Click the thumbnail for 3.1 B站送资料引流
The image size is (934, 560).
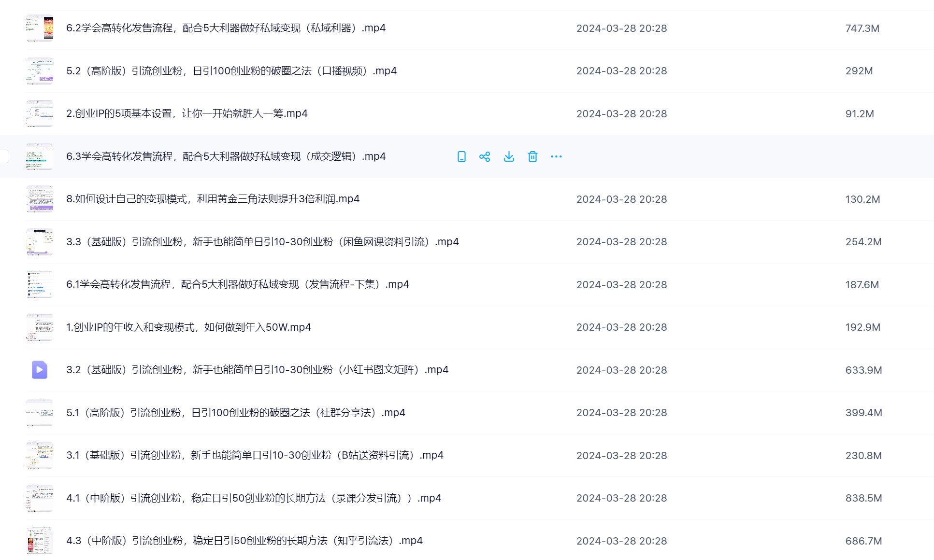click(x=40, y=455)
